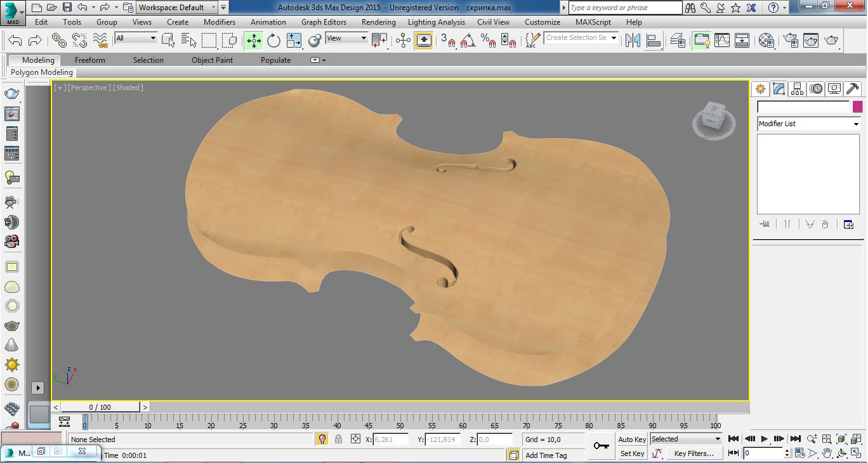
Task: Toggle the Angle Snap button
Action: (468, 41)
